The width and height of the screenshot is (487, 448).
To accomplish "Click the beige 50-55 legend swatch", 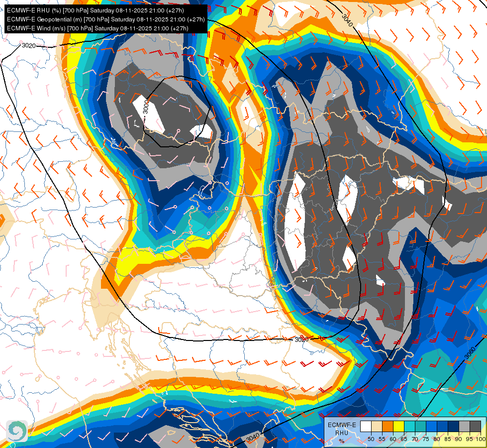I will [x=377, y=426].
